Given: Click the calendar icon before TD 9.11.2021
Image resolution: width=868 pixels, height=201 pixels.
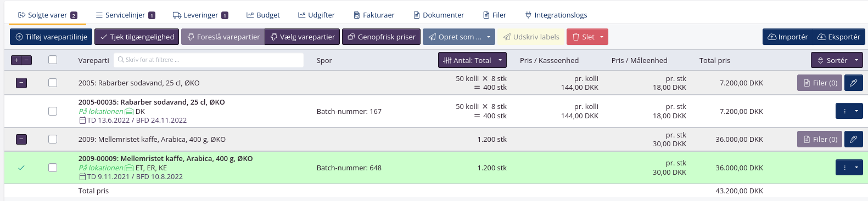Looking at the screenshot, I should (x=82, y=177).
